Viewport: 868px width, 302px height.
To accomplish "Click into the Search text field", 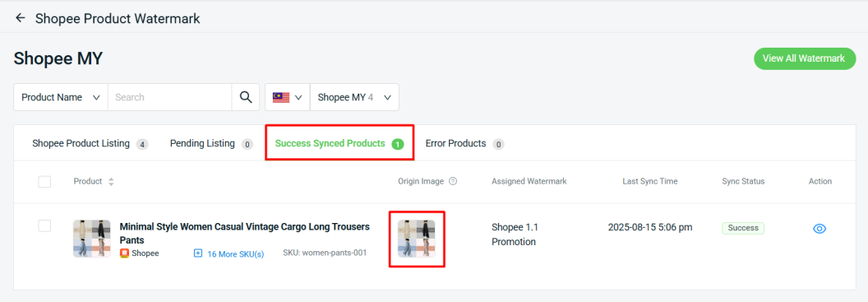I will click(x=169, y=97).
